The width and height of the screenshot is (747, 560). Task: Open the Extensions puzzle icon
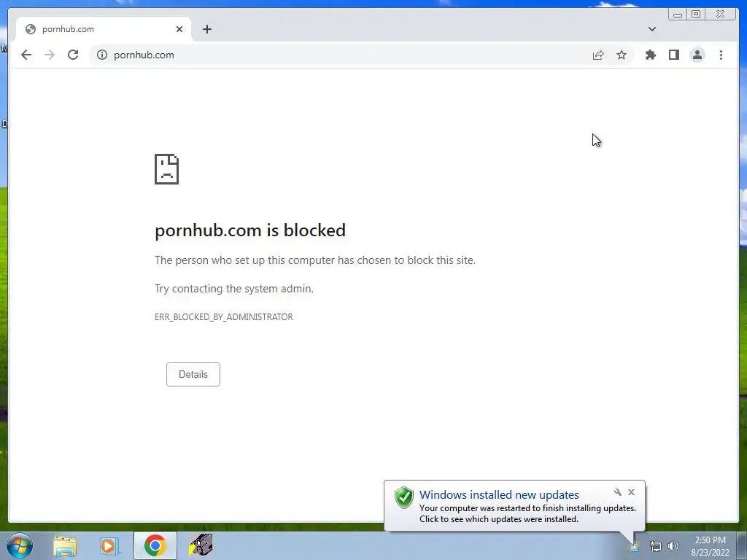[650, 55]
